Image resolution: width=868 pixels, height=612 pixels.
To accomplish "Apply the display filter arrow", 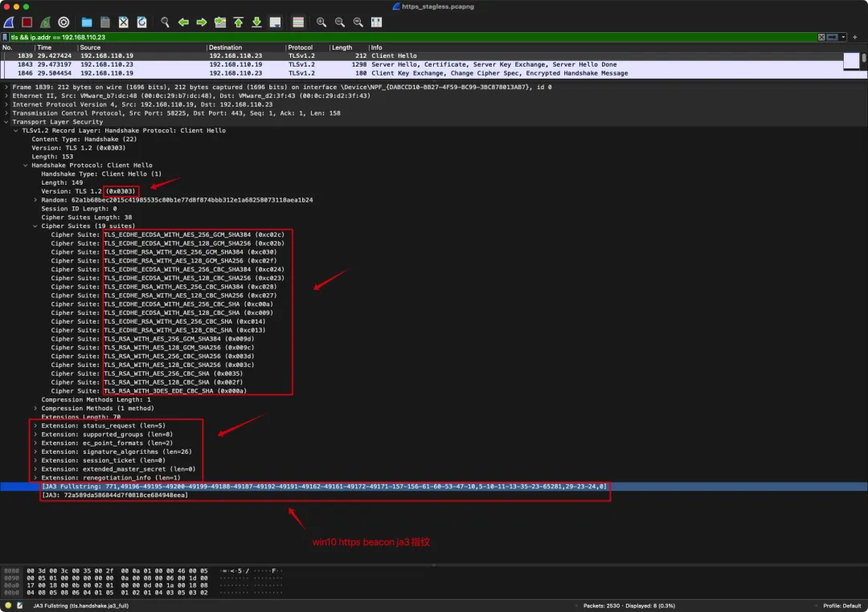I will [832, 37].
